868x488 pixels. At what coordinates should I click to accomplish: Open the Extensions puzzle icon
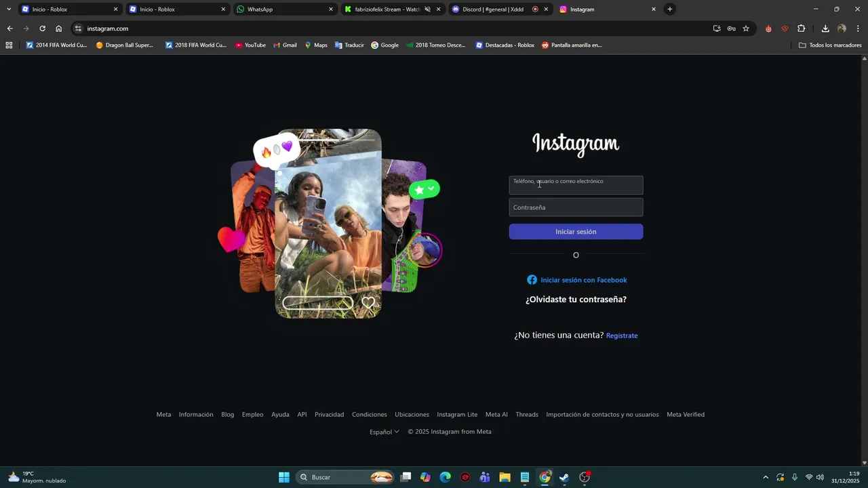801,28
